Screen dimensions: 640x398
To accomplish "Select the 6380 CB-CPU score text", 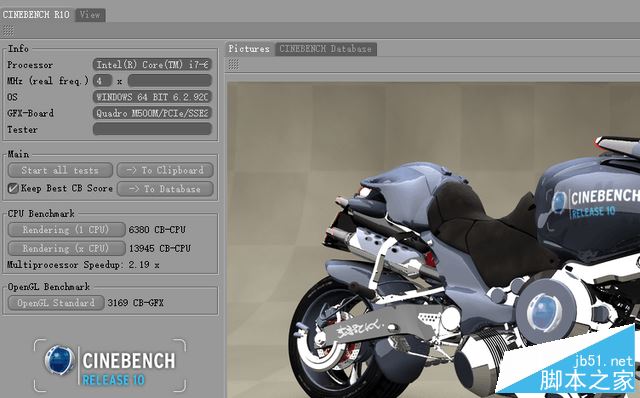I will pos(157,230).
